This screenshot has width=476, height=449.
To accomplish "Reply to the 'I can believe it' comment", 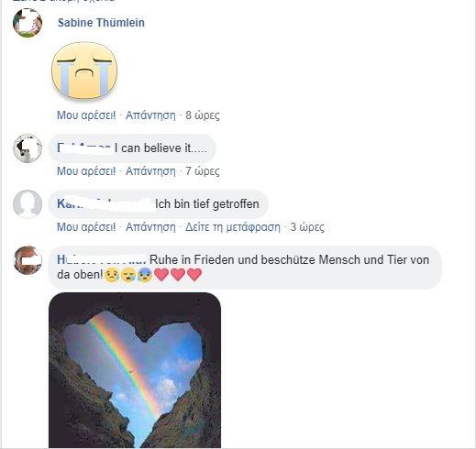I will [x=150, y=171].
